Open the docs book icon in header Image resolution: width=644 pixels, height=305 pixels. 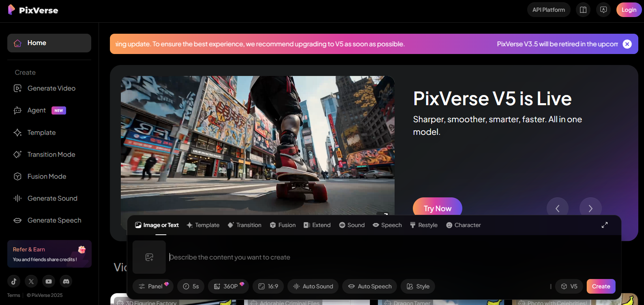583,10
